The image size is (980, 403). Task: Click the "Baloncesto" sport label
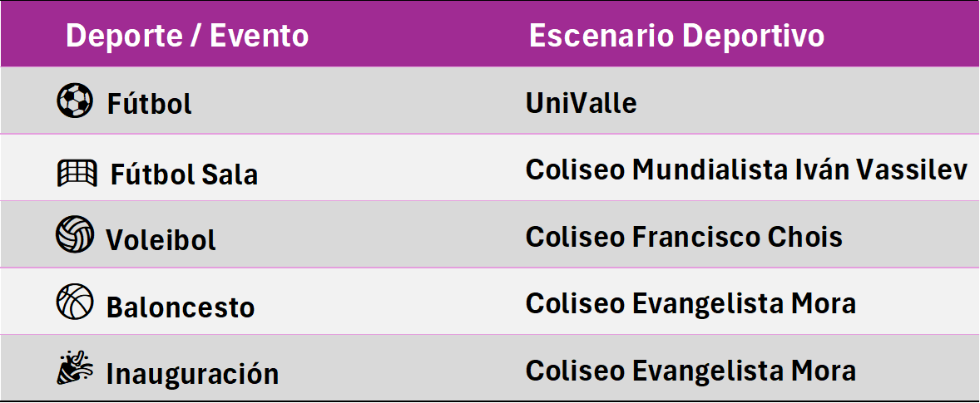point(180,307)
